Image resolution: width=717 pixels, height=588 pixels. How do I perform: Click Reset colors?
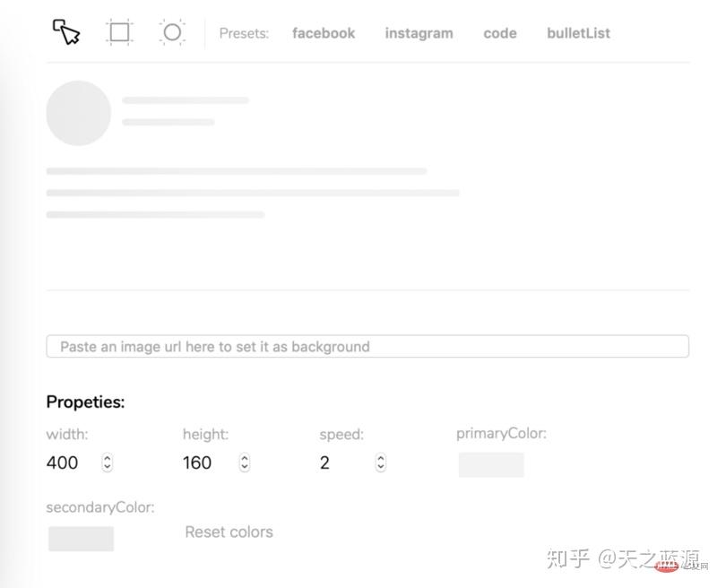229,532
